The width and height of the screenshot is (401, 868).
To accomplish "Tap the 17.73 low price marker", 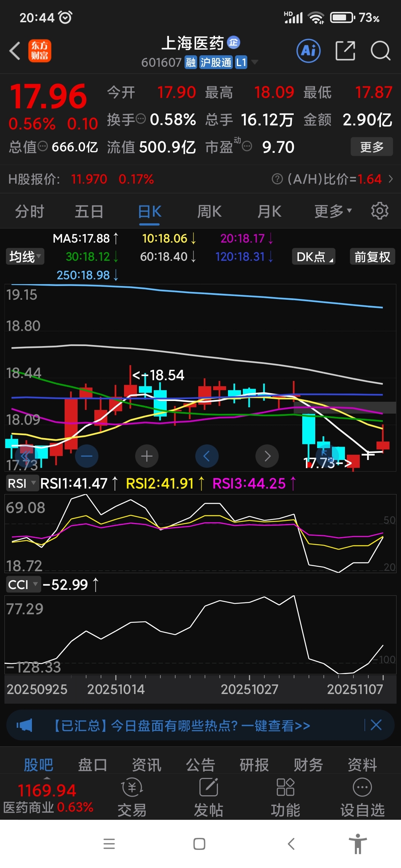I will point(327,463).
